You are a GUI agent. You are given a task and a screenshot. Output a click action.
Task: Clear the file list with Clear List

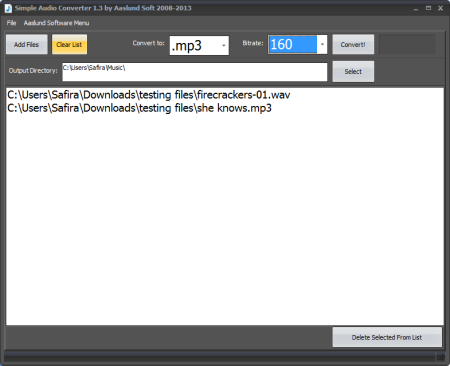[69, 44]
